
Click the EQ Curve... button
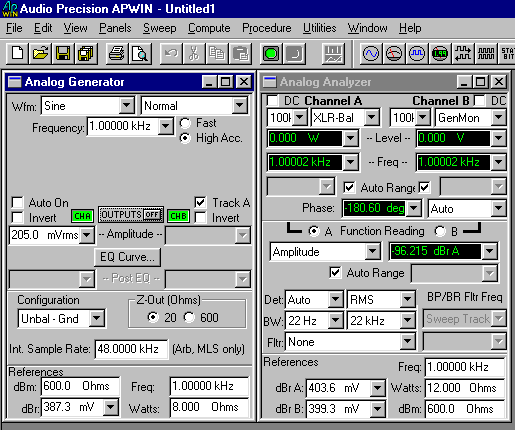127,257
